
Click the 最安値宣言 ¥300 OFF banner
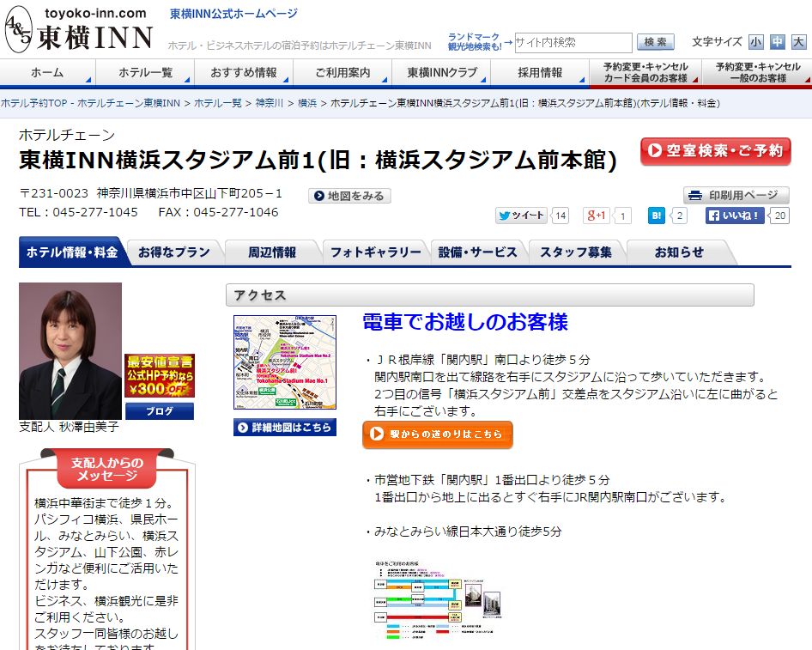tap(160, 375)
